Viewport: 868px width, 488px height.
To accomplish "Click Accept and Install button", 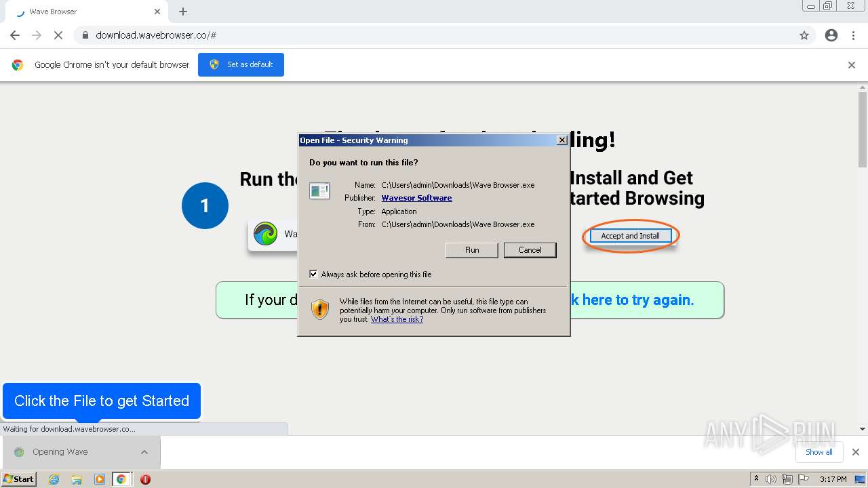I will pos(630,236).
